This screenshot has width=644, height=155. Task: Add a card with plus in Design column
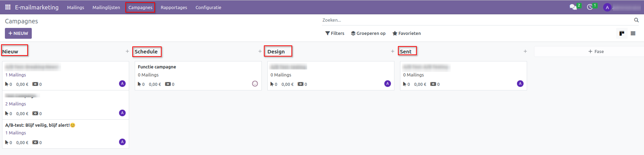pyautogui.click(x=393, y=51)
